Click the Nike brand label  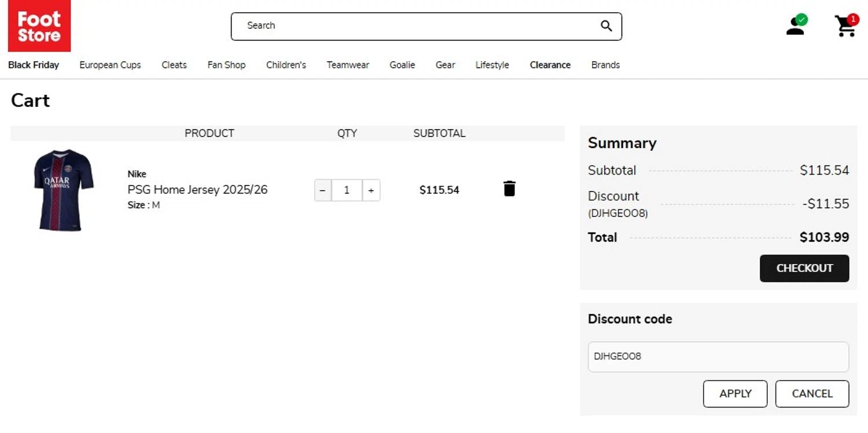coord(137,174)
